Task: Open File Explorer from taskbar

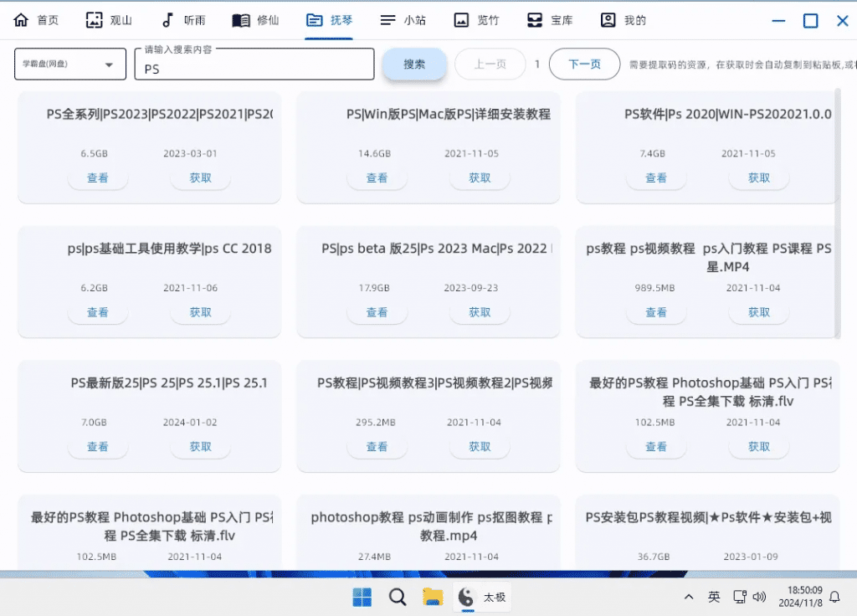Action: click(x=433, y=597)
